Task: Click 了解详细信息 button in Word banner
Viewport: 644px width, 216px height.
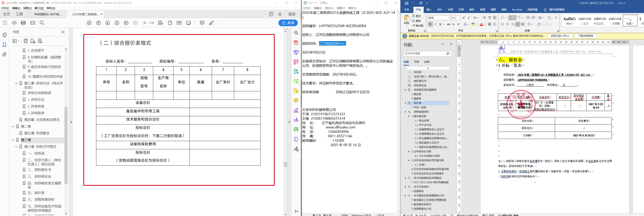Action: tap(585, 36)
